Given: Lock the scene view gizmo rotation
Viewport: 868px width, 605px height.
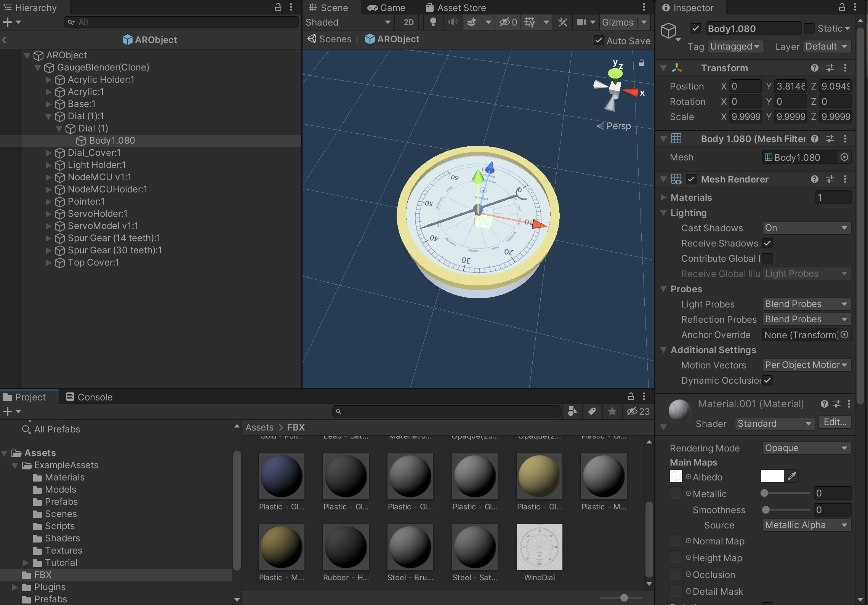Looking at the screenshot, I should pos(642,63).
